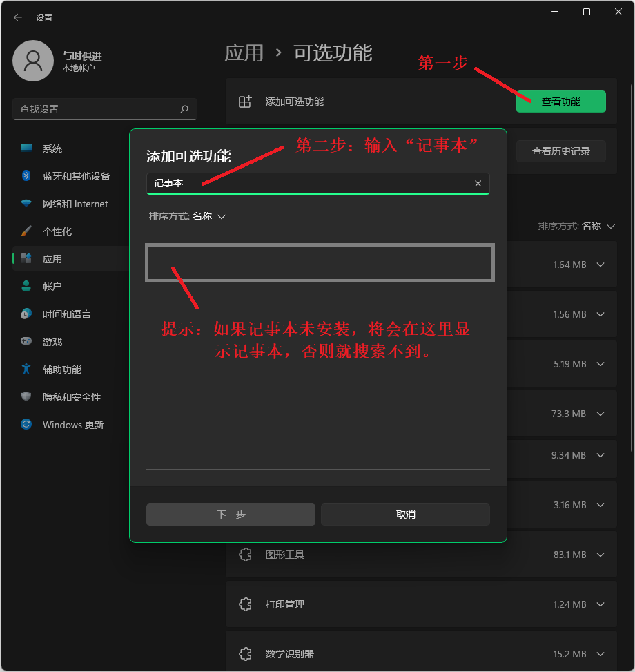Select 辅助功能 in the sidebar
Image resolution: width=635 pixels, height=672 pixels.
62,369
